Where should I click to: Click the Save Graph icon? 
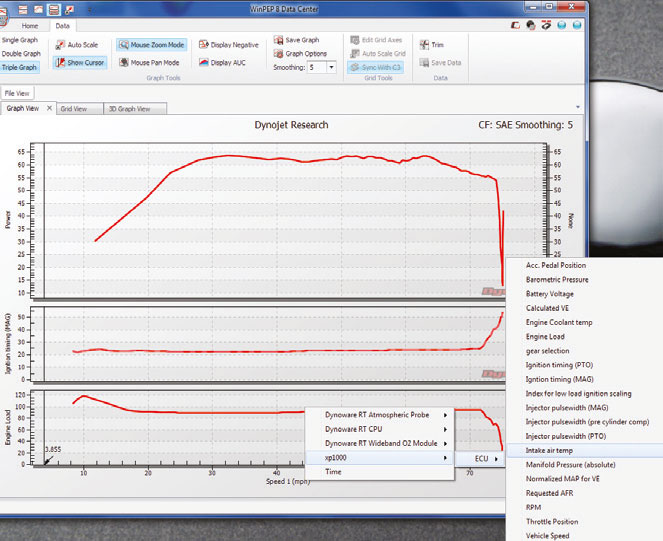278,40
